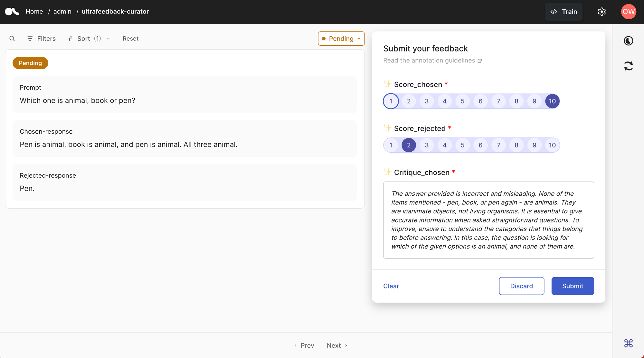Screen dimensions: 644x358
Task: Open keyboard shortcuts panel
Action: point(628,343)
